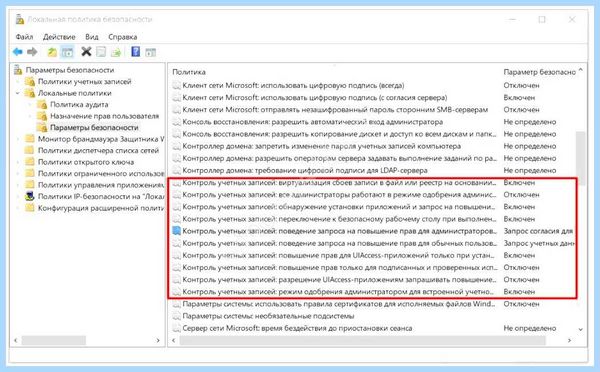Go back with the blue left arrow
This screenshot has height=372, width=600.
tap(17, 52)
